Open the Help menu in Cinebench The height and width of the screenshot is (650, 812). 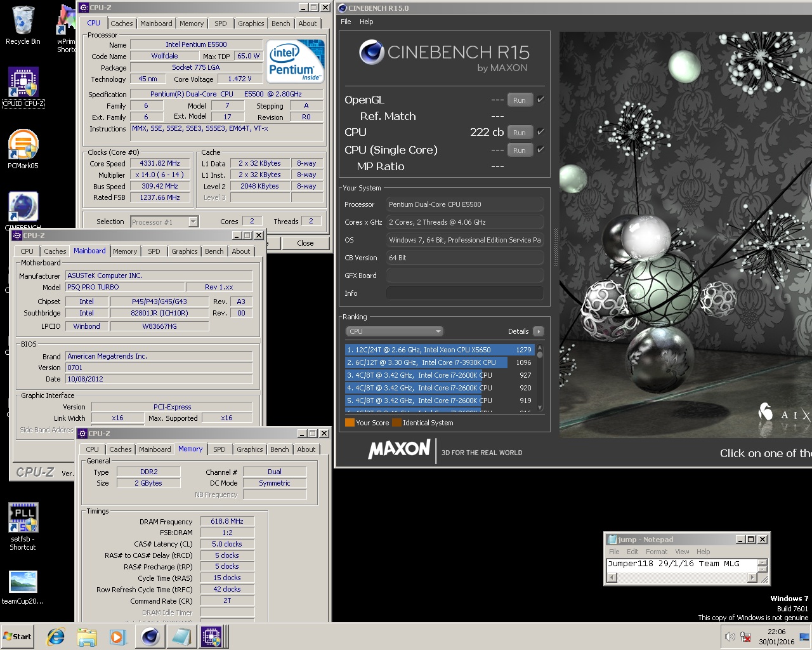(x=367, y=22)
